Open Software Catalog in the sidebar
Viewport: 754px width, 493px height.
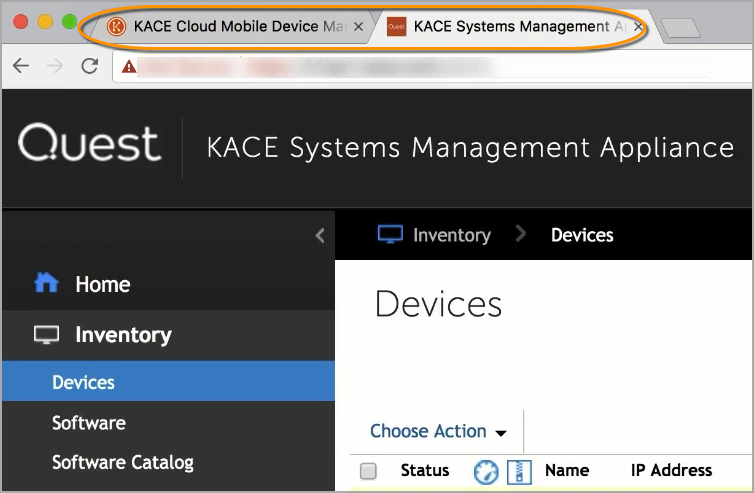[x=122, y=462]
